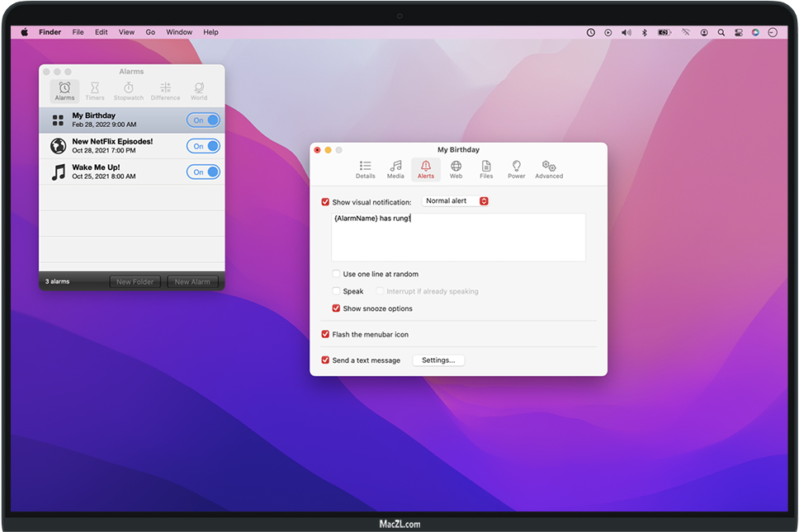
Task: Click the New Alarm button
Action: point(192,282)
